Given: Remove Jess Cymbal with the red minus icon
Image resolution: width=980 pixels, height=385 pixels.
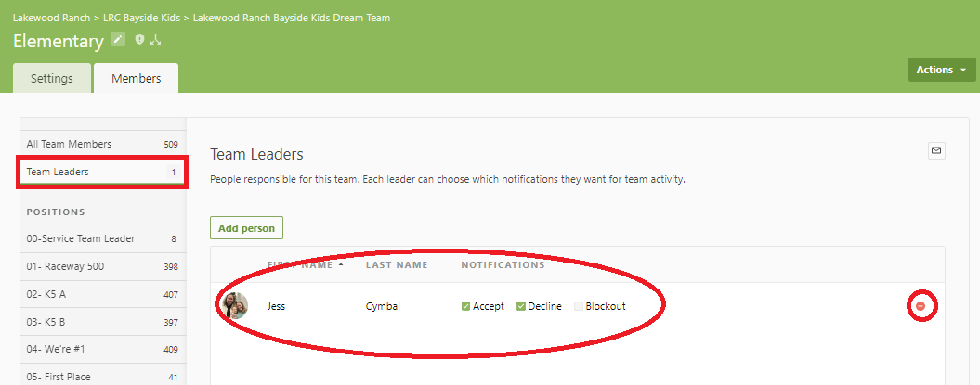Looking at the screenshot, I should [921, 306].
